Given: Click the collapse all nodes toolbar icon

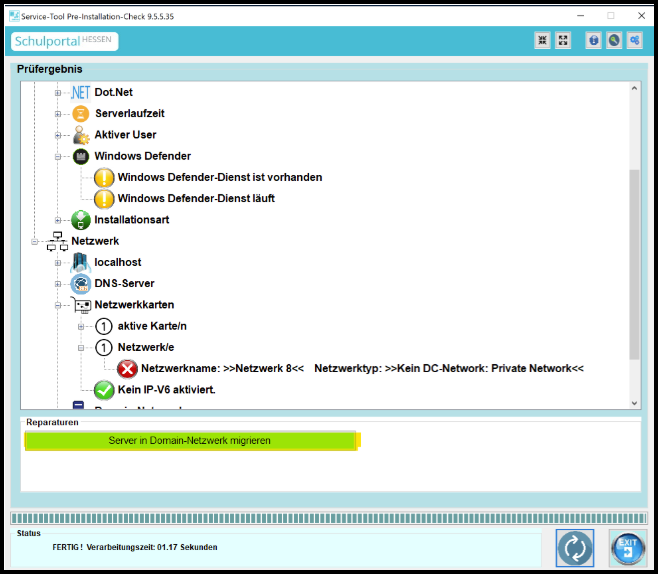Looking at the screenshot, I should click(543, 41).
